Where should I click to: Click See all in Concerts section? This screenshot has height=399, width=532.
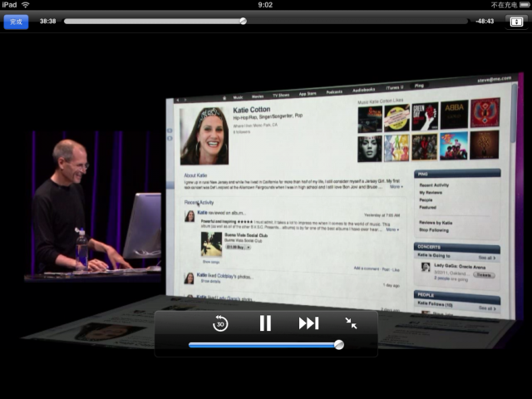(x=487, y=258)
